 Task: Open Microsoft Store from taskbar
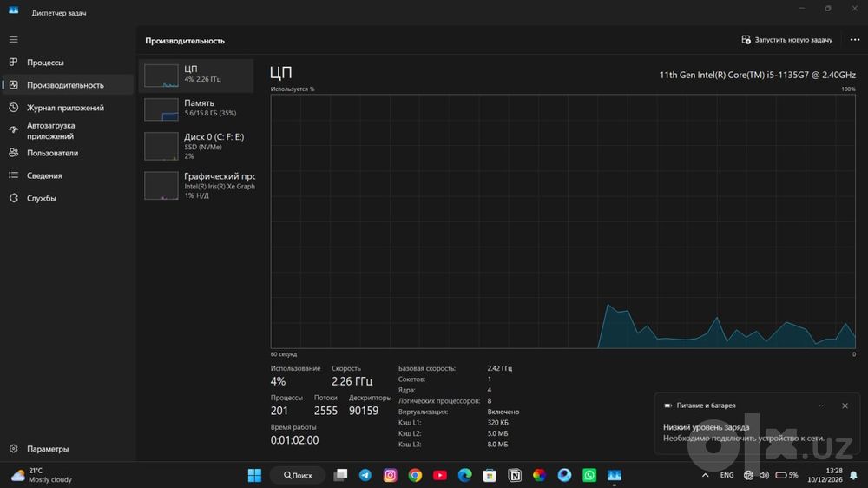tap(490, 475)
